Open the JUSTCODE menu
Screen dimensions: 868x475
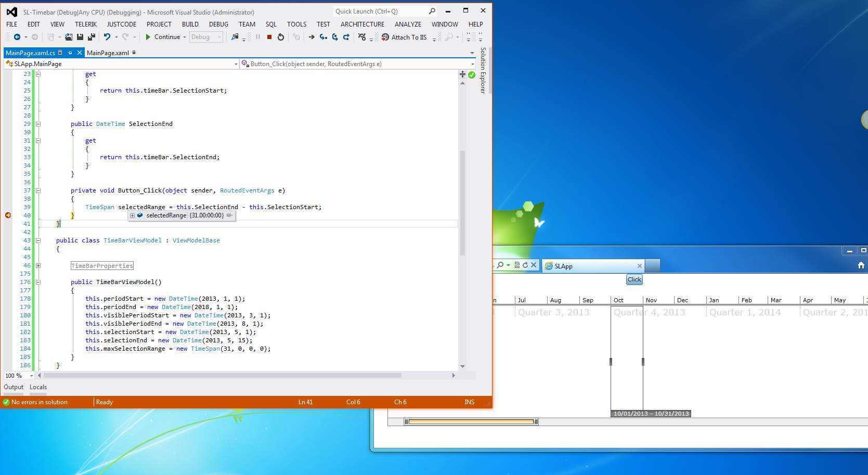[x=122, y=24]
